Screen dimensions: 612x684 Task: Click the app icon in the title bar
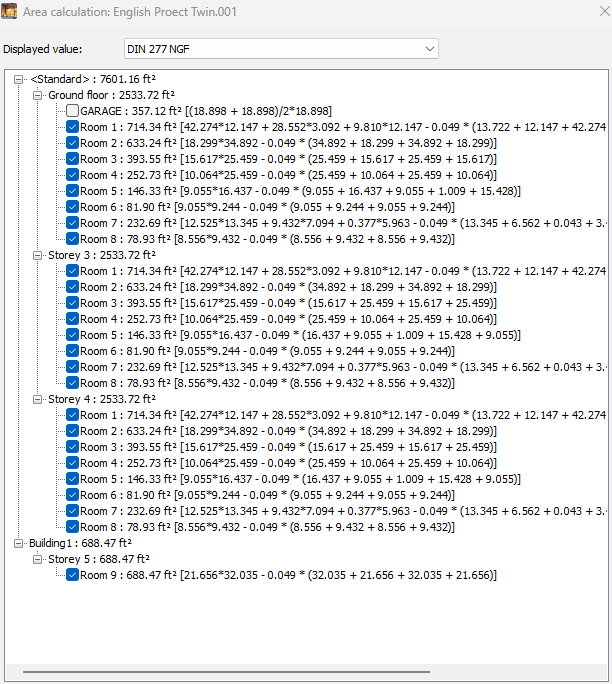10,11
